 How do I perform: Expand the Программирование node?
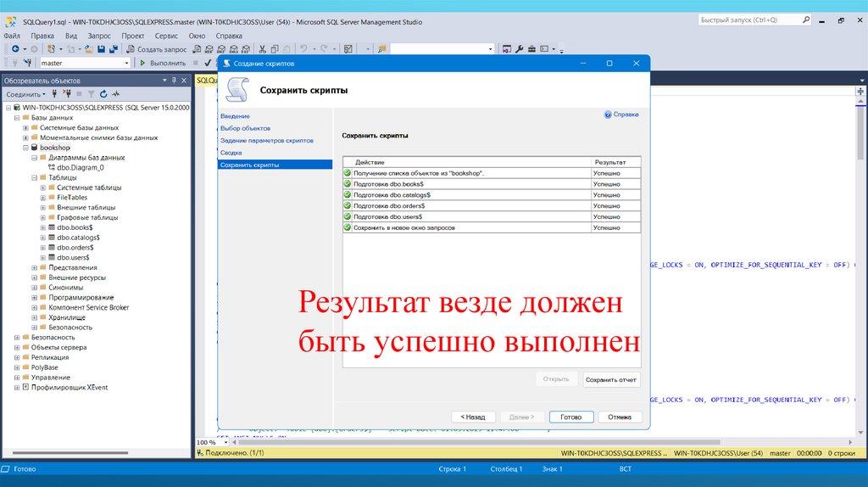tap(34, 298)
